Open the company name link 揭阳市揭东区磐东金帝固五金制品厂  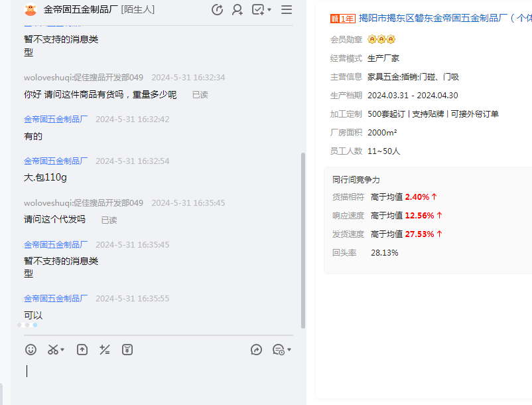pyautogui.click(x=444, y=19)
